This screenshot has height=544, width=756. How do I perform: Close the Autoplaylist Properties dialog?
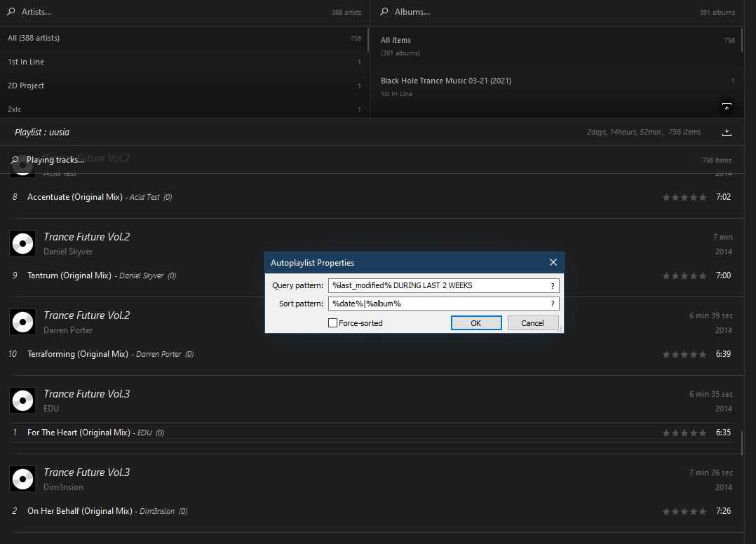click(x=553, y=262)
